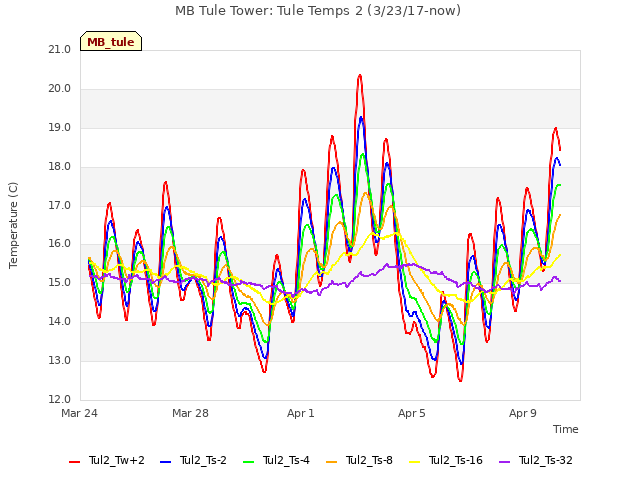Select the Tul2_Ts-2 legend label

click(203, 460)
